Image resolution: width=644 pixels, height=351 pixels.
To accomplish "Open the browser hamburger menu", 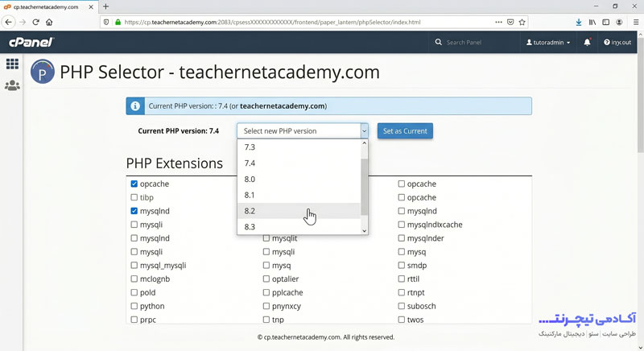I will coord(636,23).
